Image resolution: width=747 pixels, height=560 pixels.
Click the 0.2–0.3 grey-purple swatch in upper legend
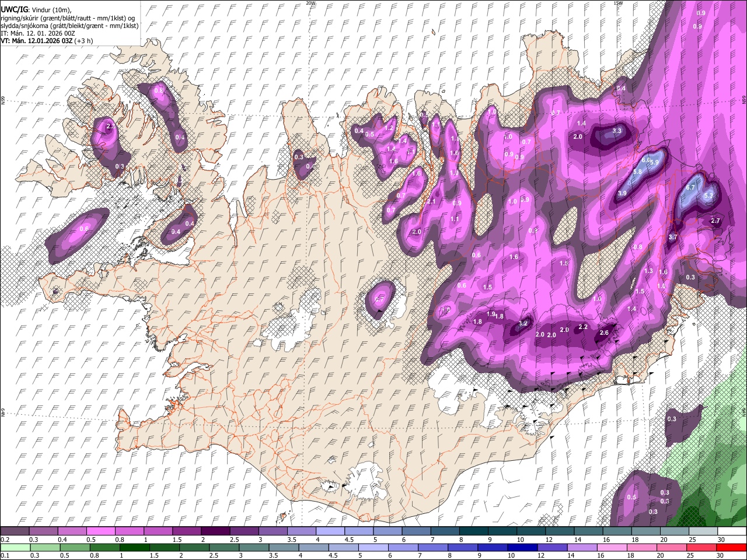[15, 531]
